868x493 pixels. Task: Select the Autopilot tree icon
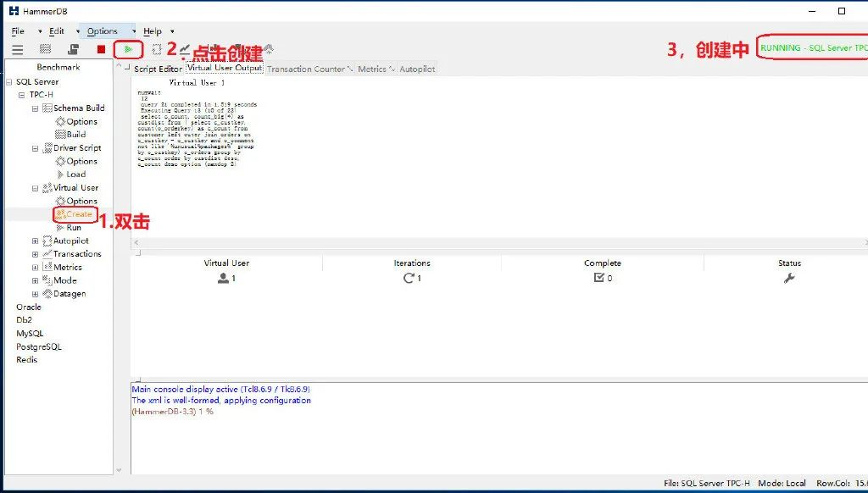pos(47,241)
